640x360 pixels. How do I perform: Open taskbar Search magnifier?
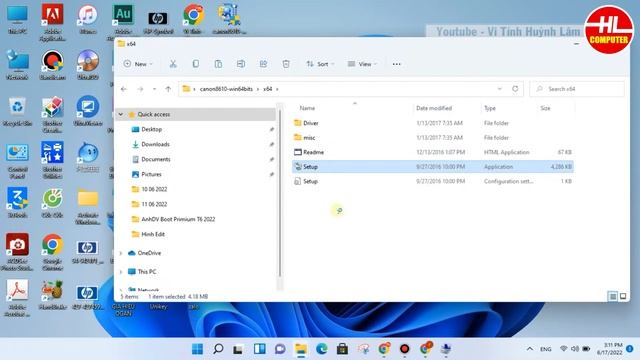click(x=218, y=349)
